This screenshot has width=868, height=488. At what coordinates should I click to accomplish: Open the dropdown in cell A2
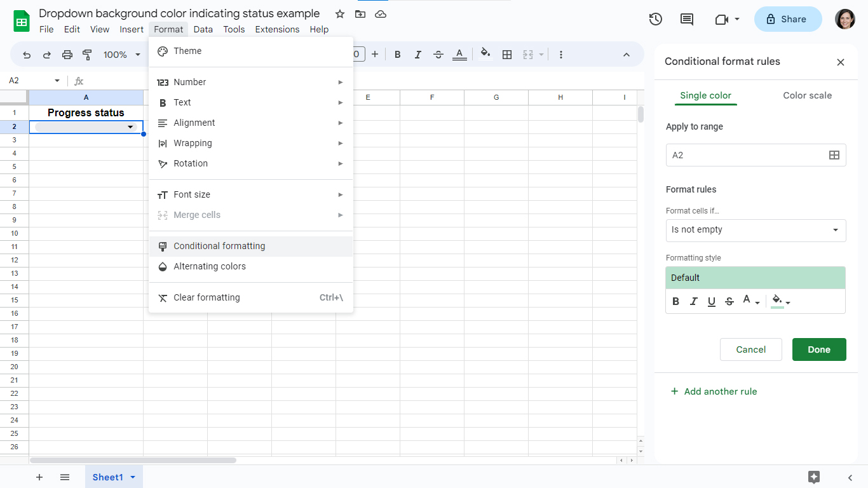pyautogui.click(x=130, y=126)
